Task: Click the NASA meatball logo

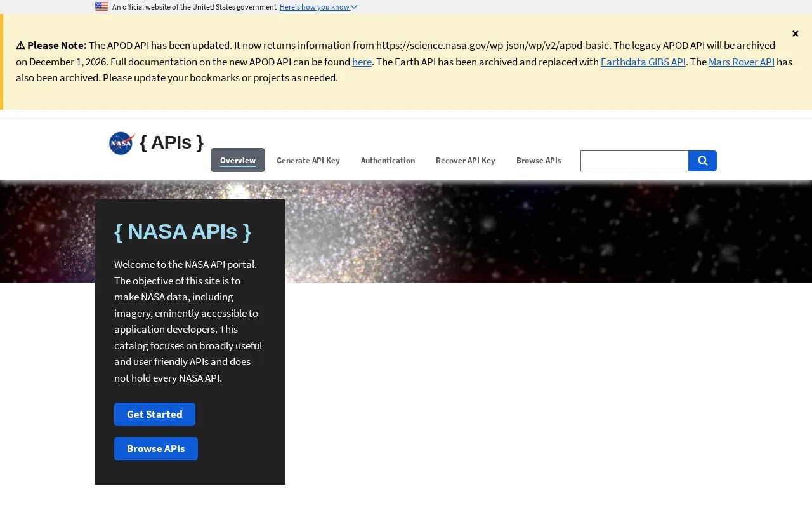Action: (122, 143)
